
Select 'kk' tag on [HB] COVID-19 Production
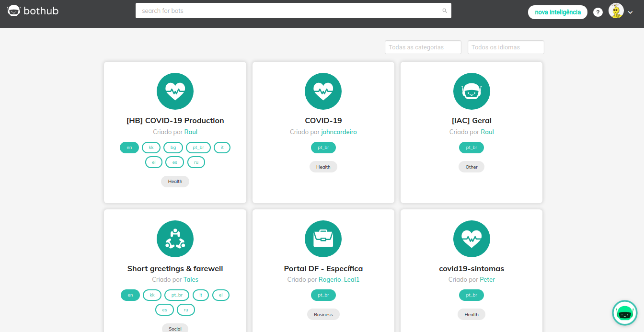[x=151, y=148]
